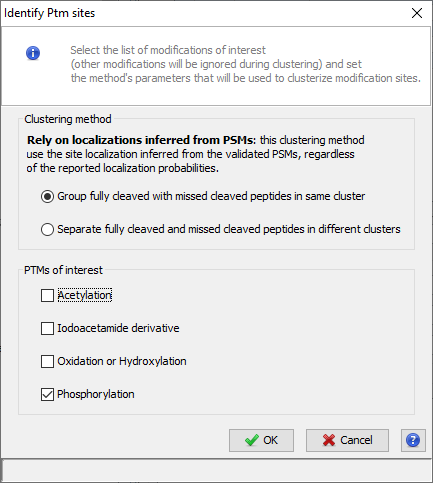Click bold text Rely on localizations inferred from PSMs

tap(140, 140)
